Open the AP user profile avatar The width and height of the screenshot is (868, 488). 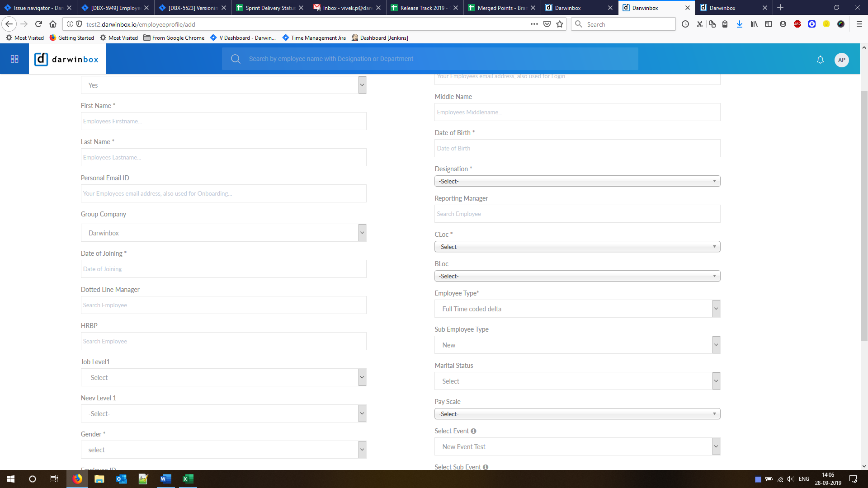(841, 60)
